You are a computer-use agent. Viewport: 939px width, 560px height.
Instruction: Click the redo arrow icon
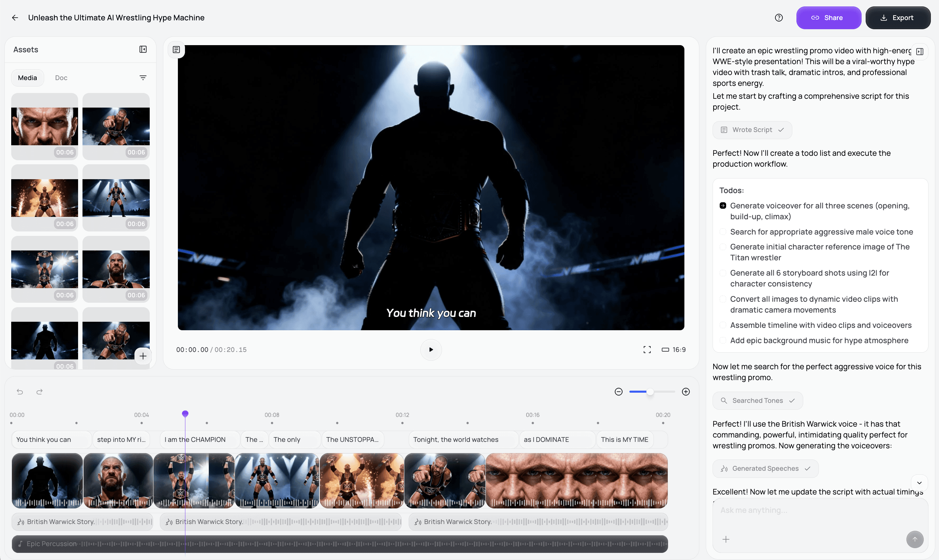click(40, 392)
